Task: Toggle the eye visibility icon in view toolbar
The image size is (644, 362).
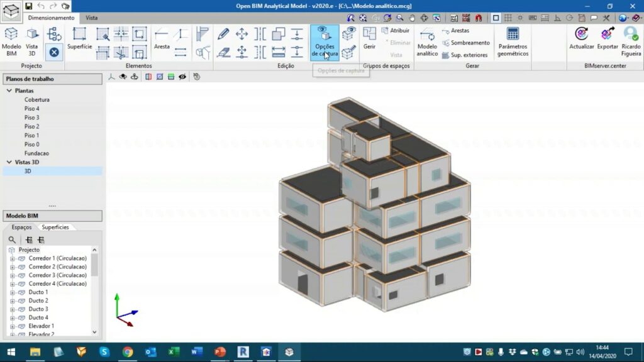Action: pos(182,77)
